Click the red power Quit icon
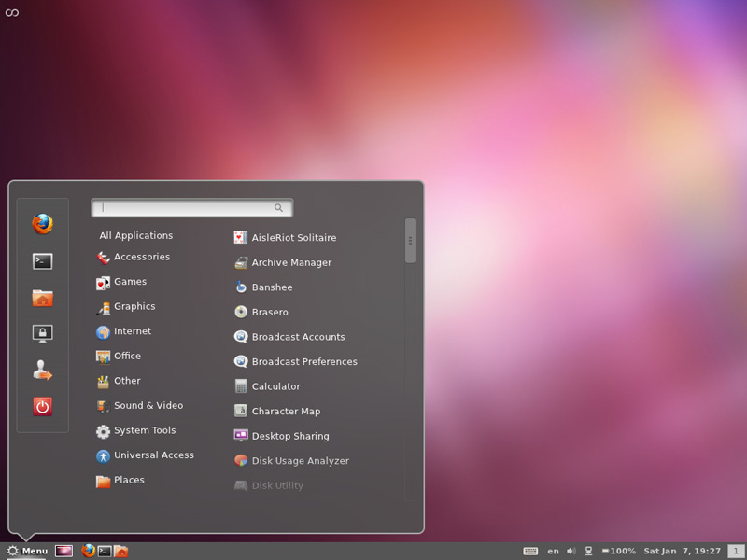Screen dimensions: 747x560 (x=42, y=407)
